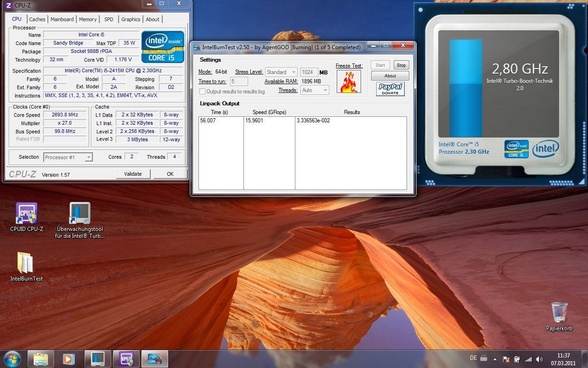Switch to the Caches tab
Screen dimensions: 588x368
pyautogui.click(x=37, y=19)
